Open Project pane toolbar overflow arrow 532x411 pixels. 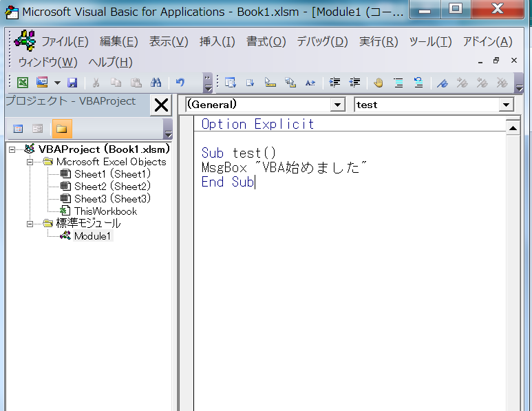click(x=168, y=129)
